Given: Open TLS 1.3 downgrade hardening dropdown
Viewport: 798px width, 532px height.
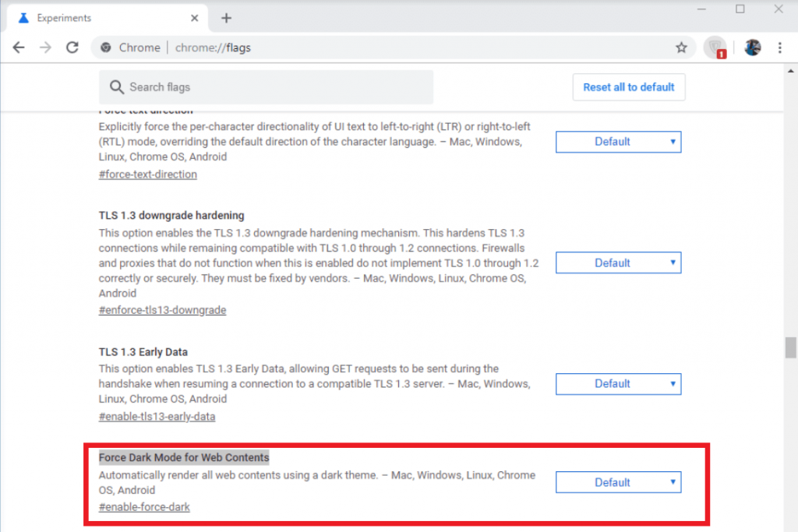Looking at the screenshot, I should click(x=618, y=263).
